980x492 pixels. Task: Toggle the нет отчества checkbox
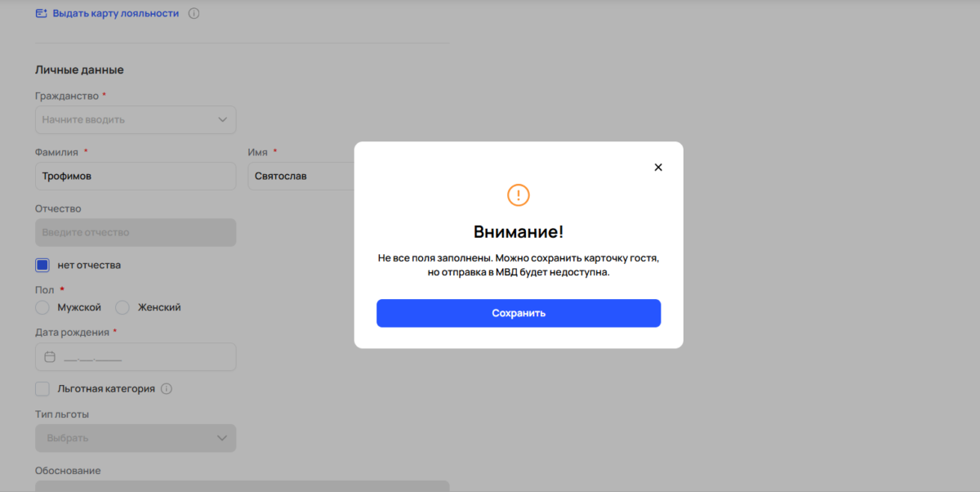(42, 265)
